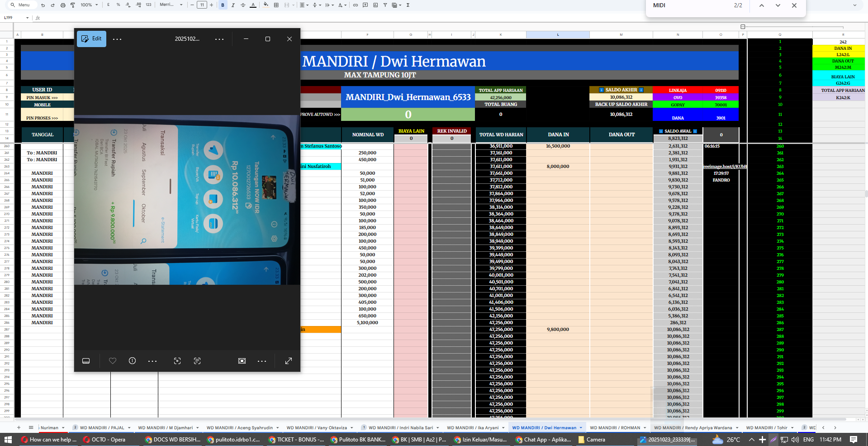Toggle strikethrough formatting
The width and height of the screenshot is (868, 446).
pyautogui.click(x=243, y=5)
